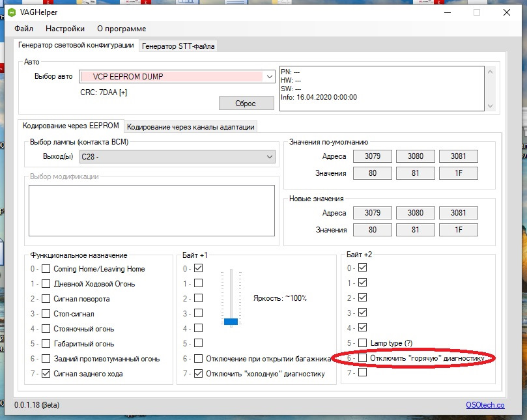
Task: Enable Отключить "горячую" диагностику checkbox
Action: (x=362, y=358)
